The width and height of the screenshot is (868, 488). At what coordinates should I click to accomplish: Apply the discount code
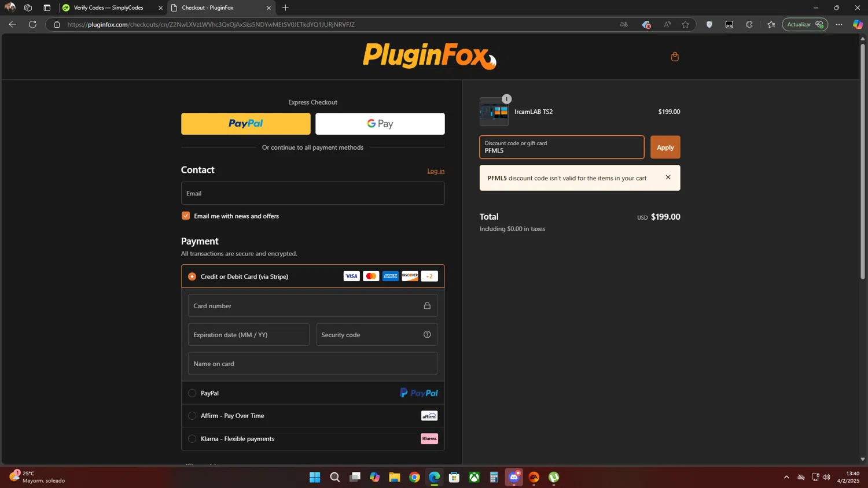(665, 147)
